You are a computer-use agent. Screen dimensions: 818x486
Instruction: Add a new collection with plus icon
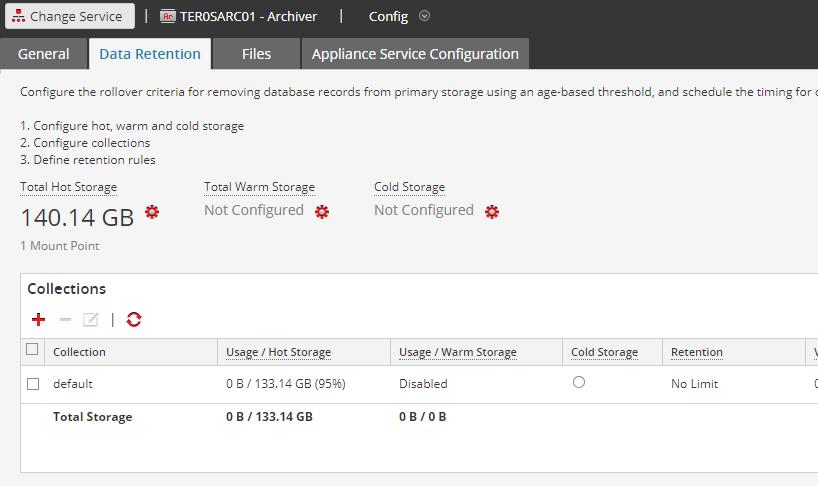click(x=39, y=320)
